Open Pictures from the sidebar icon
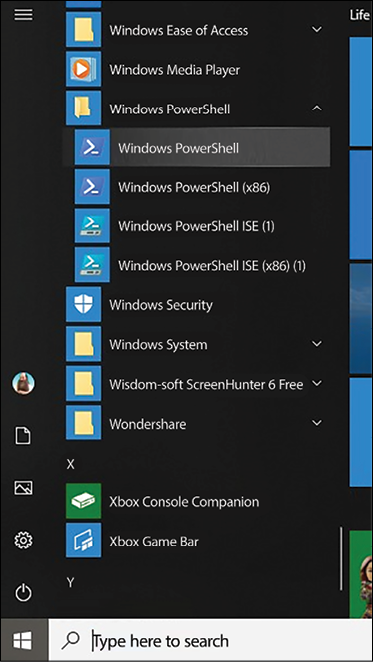 point(23,488)
